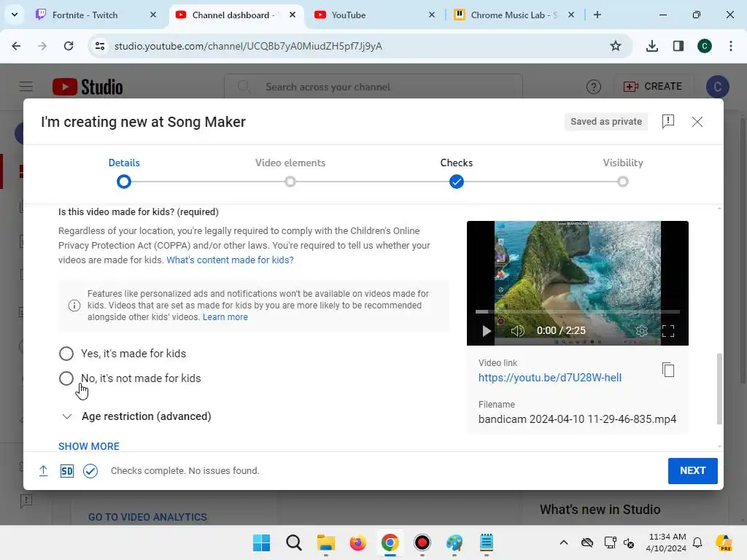Viewport: 747px width, 560px height.
Task: Open Chrome profile avatar
Action: click(x=705, y=46)
